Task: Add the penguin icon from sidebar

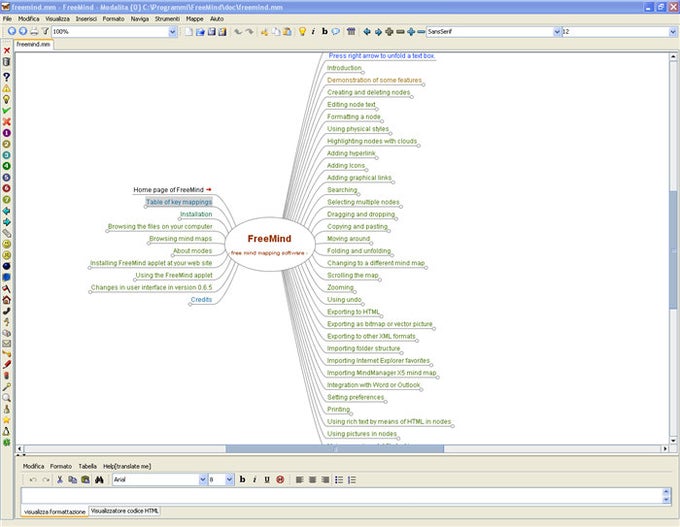Action: point(7,431)
